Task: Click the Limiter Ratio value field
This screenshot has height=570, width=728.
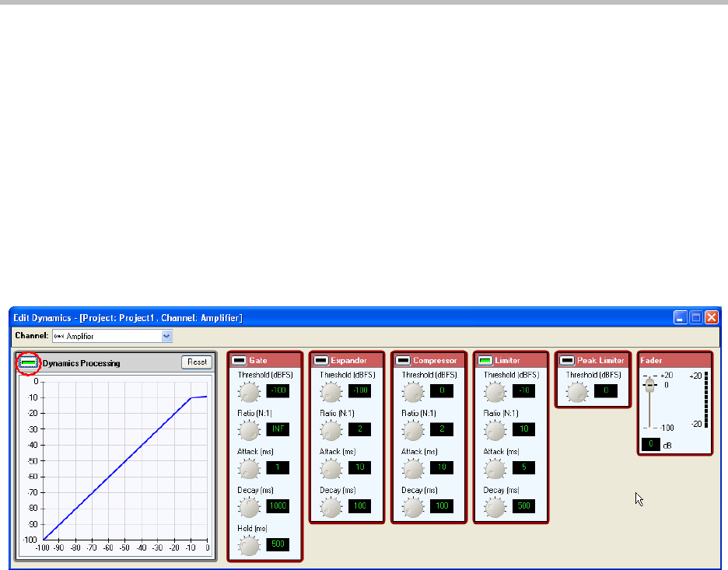Action: (x=523, y=428)
